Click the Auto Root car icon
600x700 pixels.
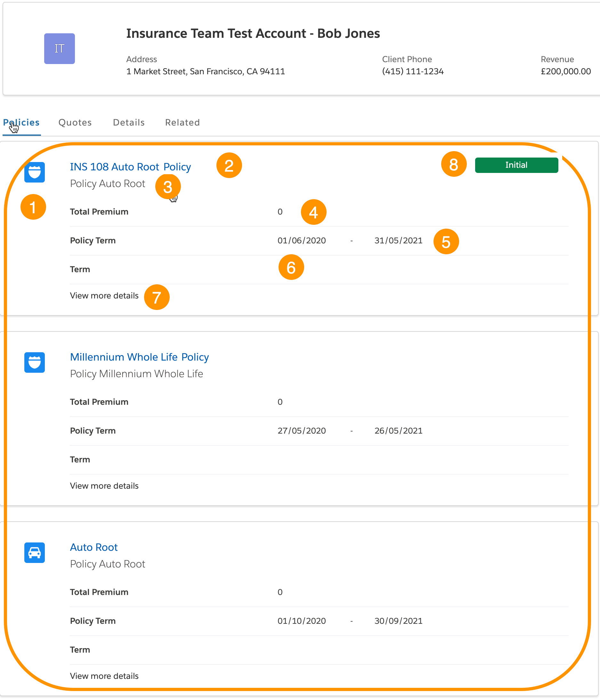pos(35,552)
